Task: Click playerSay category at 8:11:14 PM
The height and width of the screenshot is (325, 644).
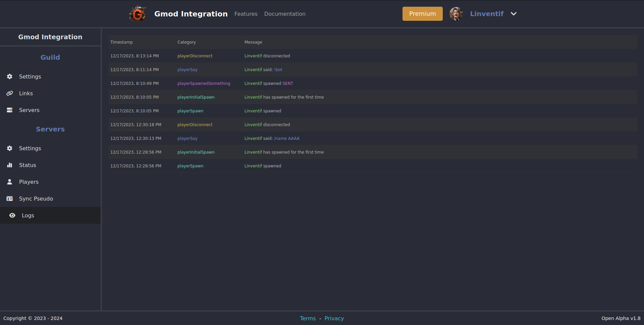Action: click(187, 70)
